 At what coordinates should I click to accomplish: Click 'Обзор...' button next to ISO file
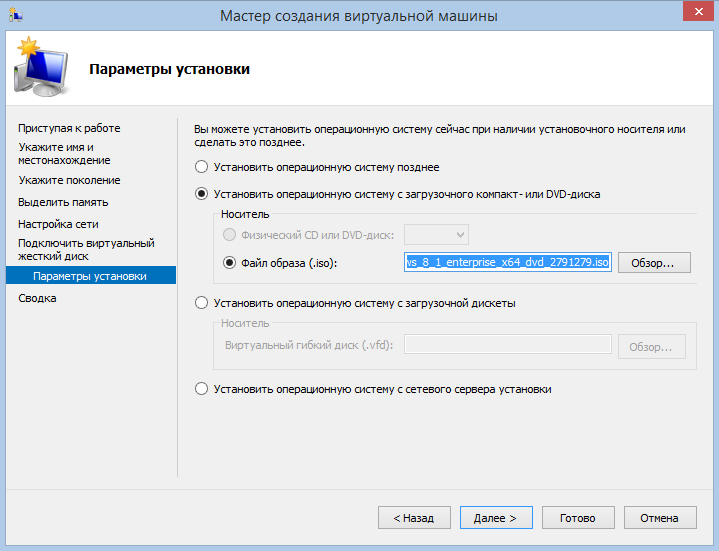pos(654,263)
